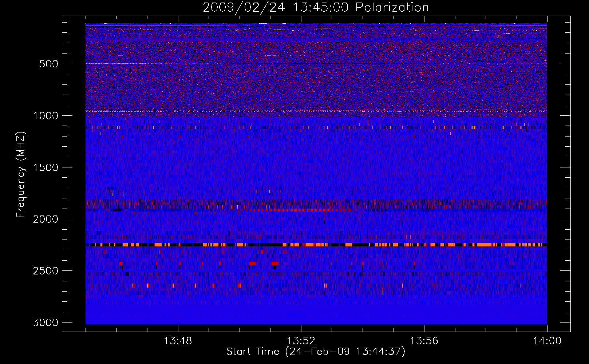The height and width of the screenshot is (364, 589).
Task: Click the 13:52 time tick label
Action: point(301,341)
